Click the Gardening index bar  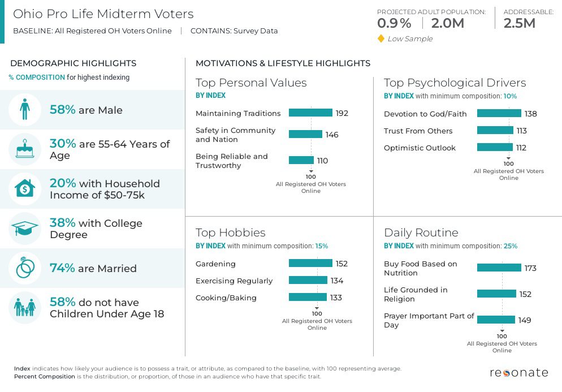click(x=310, y=264)
